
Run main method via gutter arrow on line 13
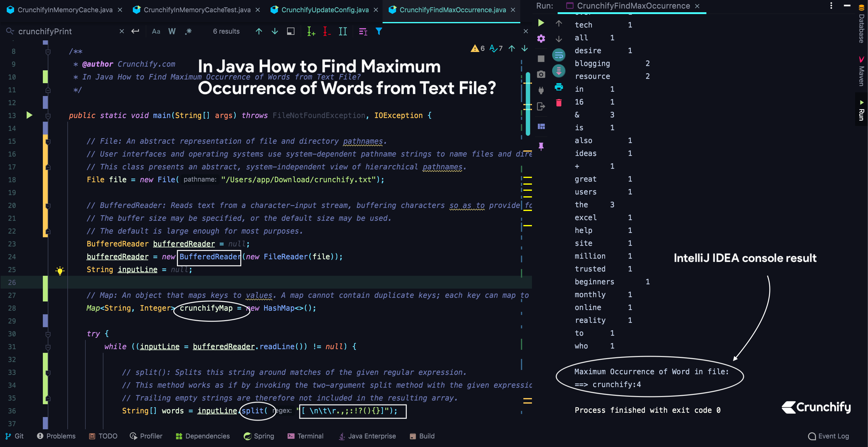(30, 115)
